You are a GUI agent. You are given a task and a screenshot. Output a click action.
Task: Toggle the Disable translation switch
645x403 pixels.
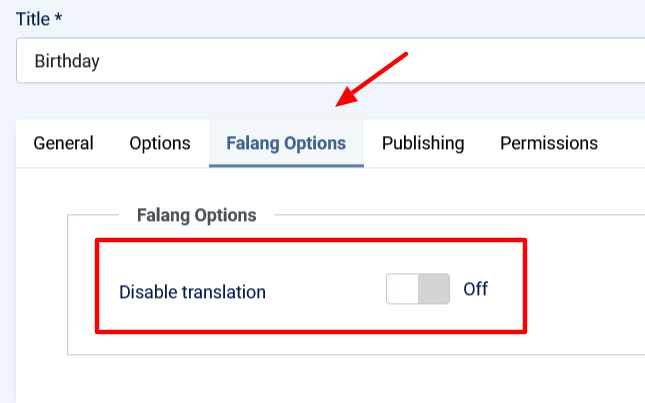pyautogui.click(x=418, y=290)
